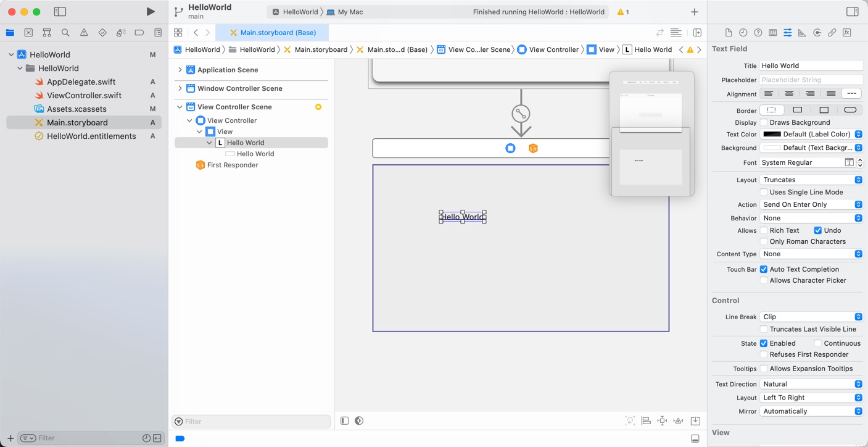Go back in editor history
This screenshot has height=447, width=868.
(196, 33)
